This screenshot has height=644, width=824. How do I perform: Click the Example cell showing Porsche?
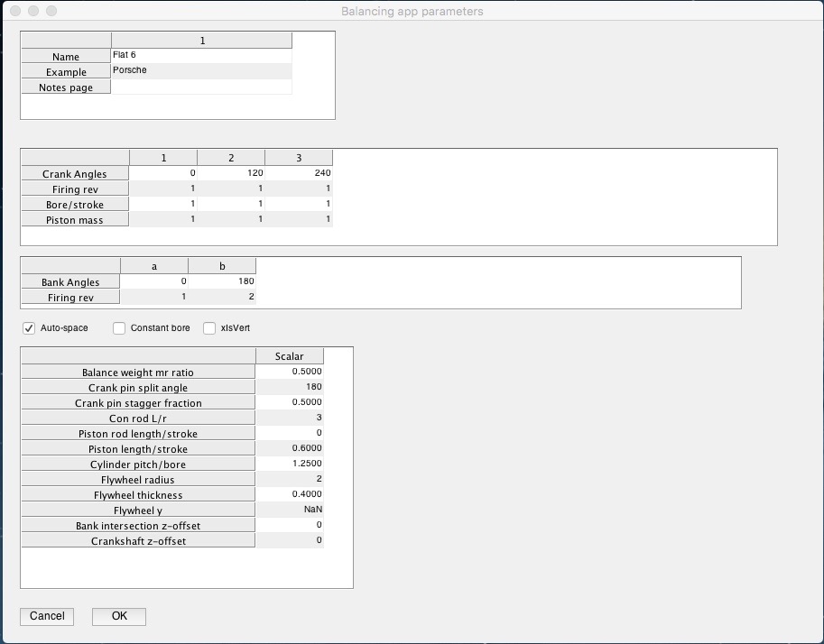[201, 71]
